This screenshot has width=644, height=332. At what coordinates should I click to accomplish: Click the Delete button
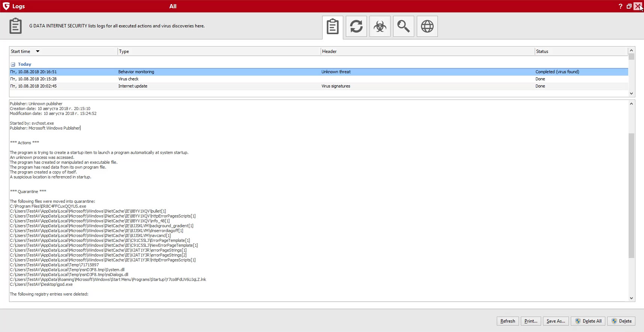tap(621, 321)
